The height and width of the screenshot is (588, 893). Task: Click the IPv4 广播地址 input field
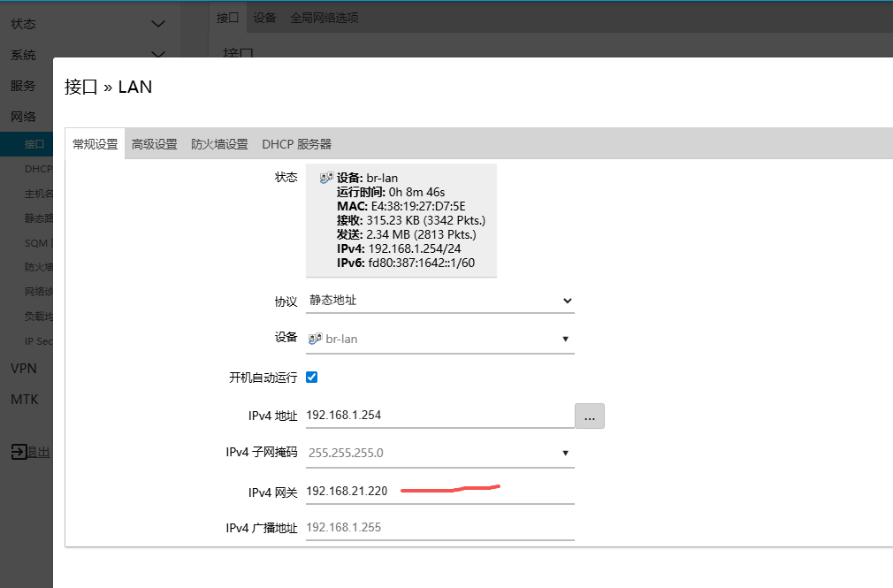[x=439, y=528]
